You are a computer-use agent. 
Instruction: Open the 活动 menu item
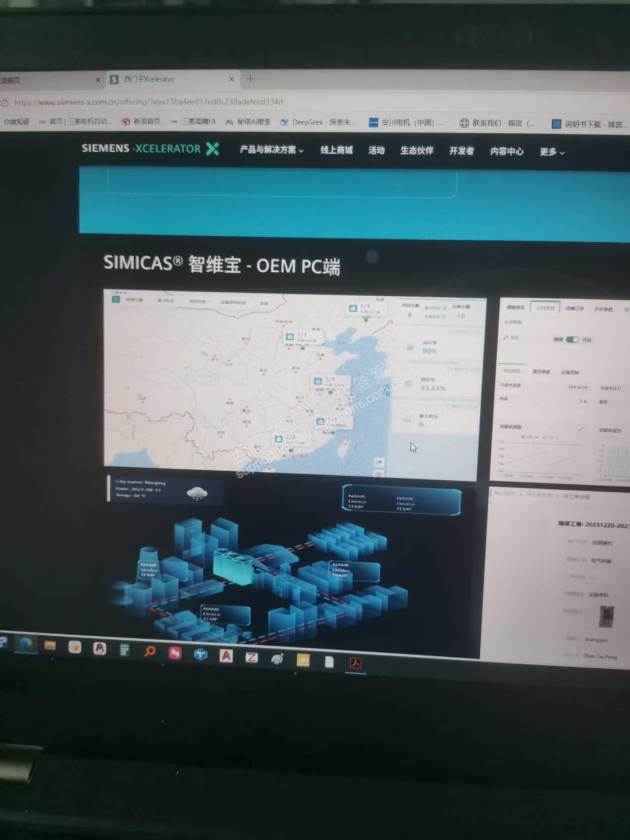[x=376, y=151]
